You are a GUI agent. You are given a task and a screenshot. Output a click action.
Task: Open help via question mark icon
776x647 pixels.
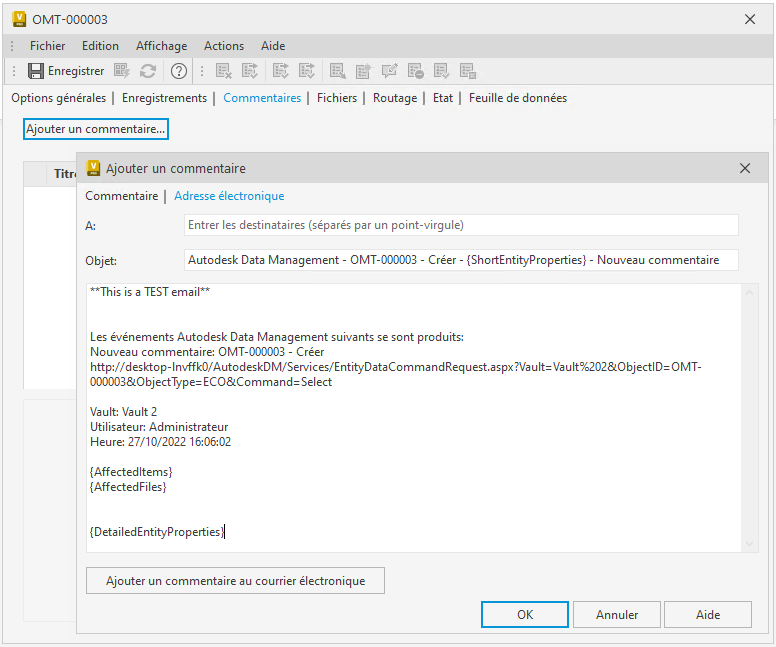click(179, 71)
